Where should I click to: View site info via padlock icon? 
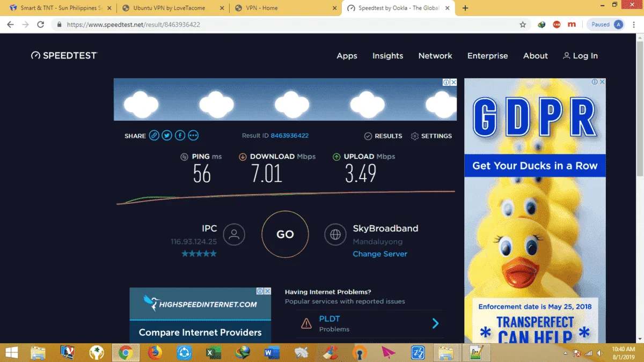pyautogui.click(x=59, y=25)
